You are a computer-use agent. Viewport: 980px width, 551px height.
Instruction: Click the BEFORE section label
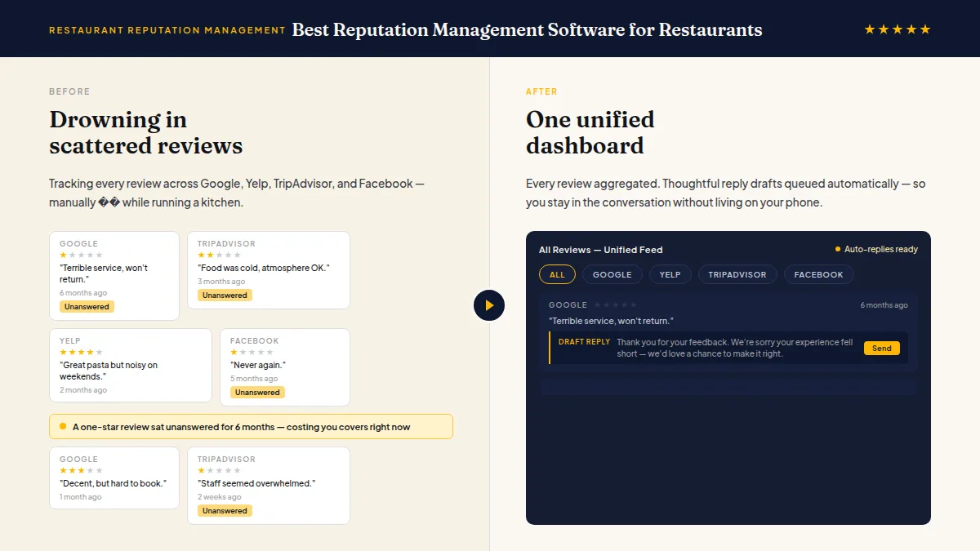click(69, 91)
